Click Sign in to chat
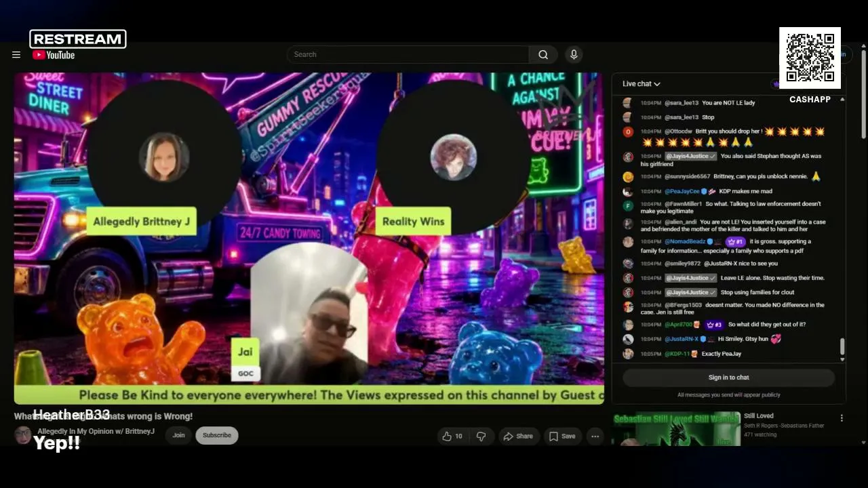Image resolution: width=868 pixels, height=488 pixels. [728, 378]
